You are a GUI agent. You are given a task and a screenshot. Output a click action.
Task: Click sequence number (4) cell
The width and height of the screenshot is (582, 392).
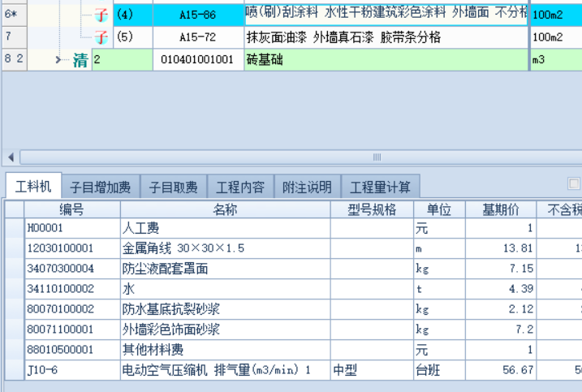(x=133, y=15)
